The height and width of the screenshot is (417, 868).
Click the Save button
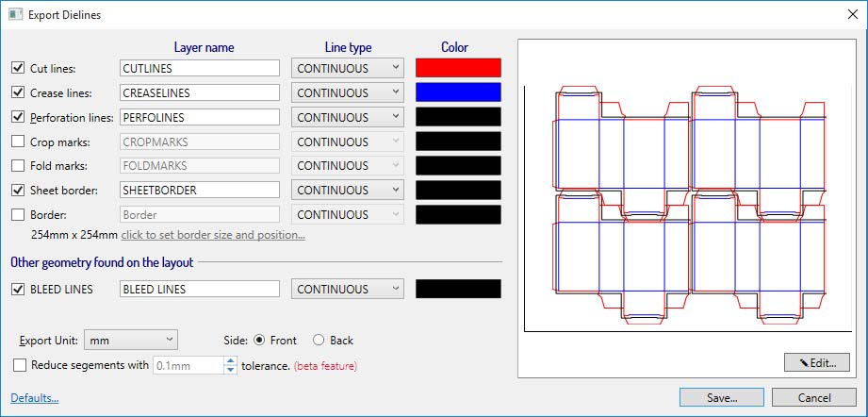[x=722, y=397]
